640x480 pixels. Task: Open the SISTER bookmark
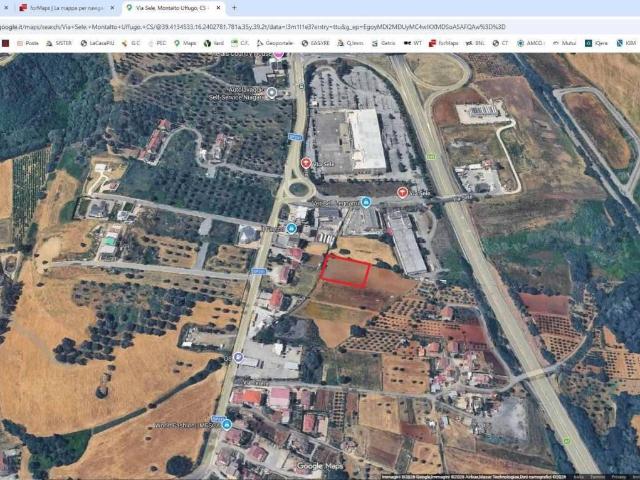59,43
